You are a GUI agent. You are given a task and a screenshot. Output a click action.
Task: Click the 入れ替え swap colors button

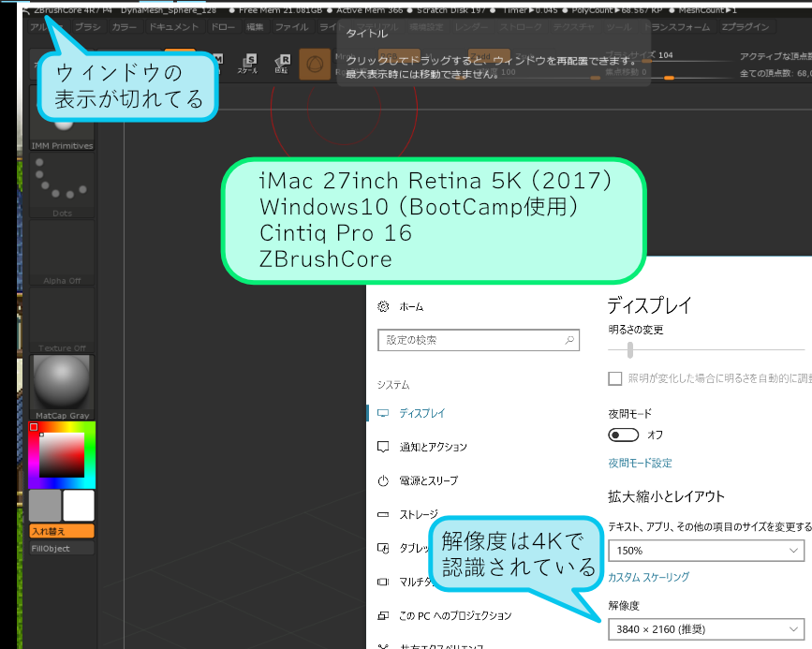(x=62, y=531)
